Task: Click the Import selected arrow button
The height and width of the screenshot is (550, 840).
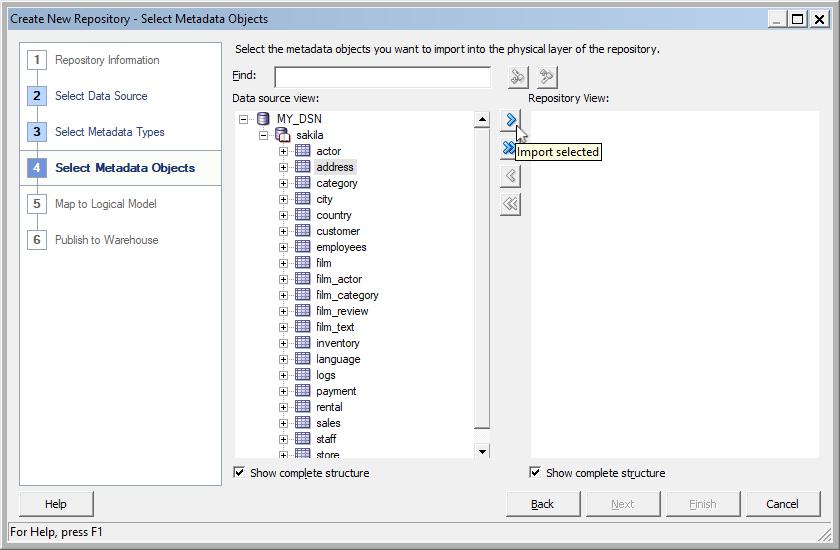Action: tap(511, 120)
